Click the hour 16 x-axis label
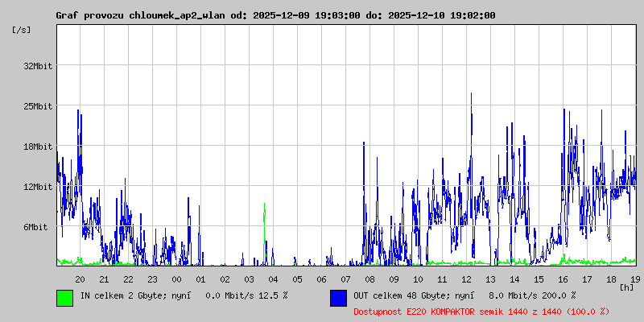 (563, 279)
